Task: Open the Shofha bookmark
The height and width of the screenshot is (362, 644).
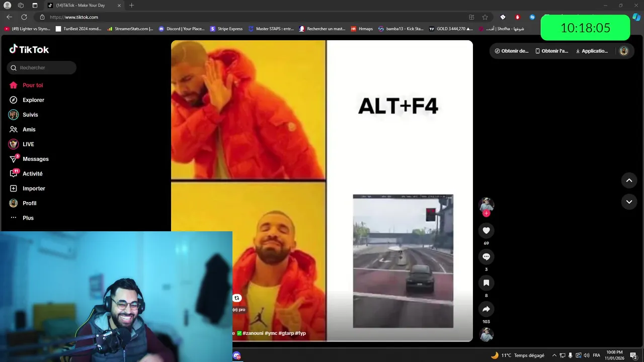Action: click(501, 29)
